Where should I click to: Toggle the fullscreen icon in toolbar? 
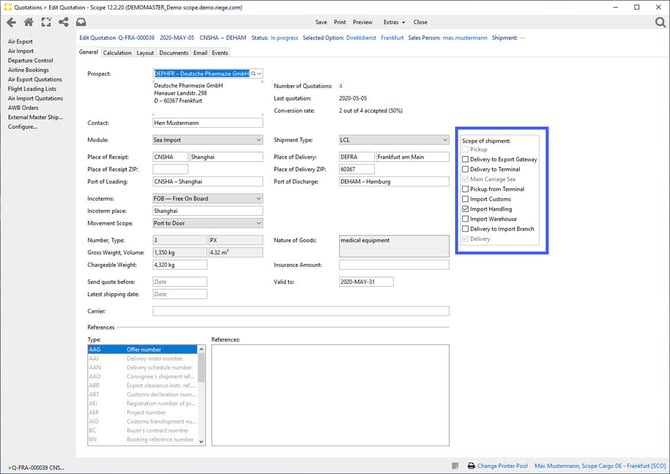46,21
